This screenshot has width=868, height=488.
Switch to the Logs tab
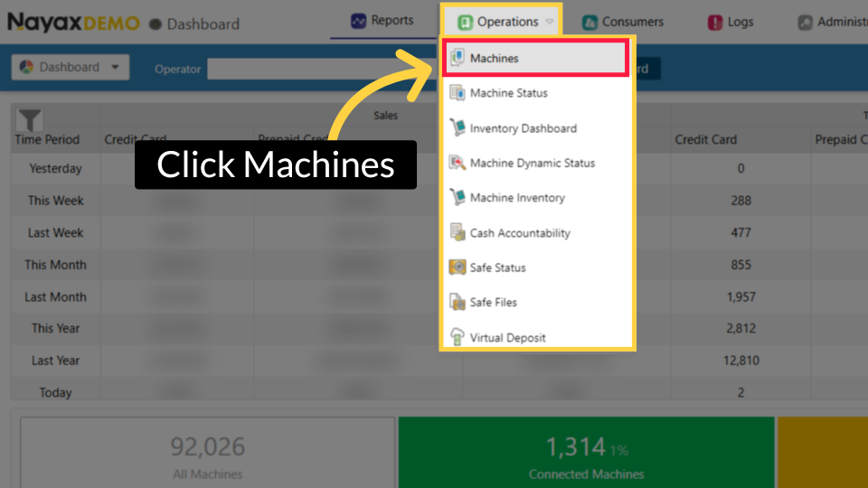[731, 22]
